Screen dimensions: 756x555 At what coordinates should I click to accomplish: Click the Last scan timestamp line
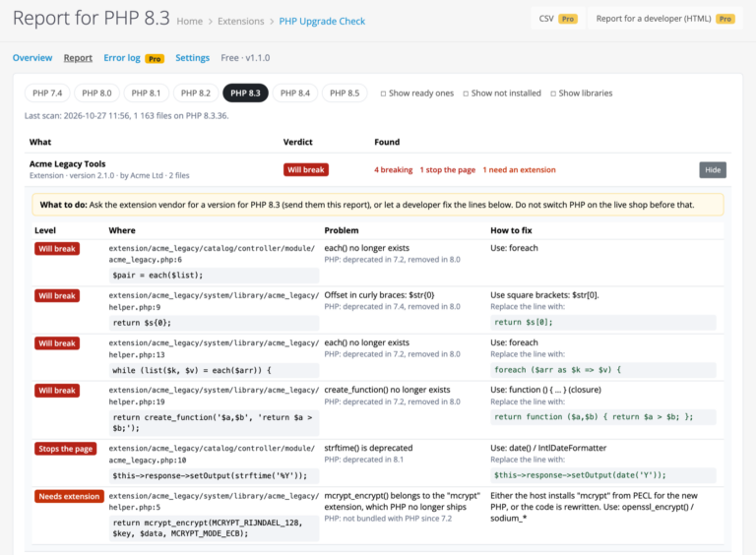click(x=126, y=116)
